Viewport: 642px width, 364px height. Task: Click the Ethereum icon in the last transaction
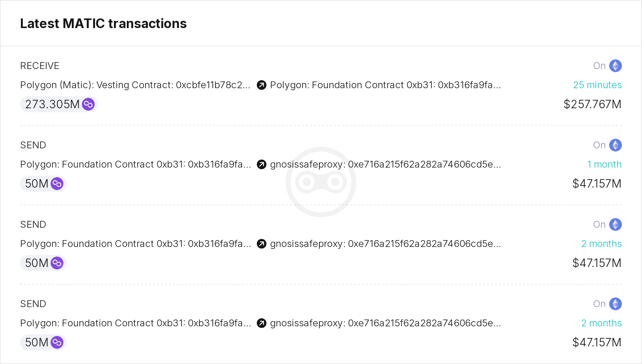(616, 304)
